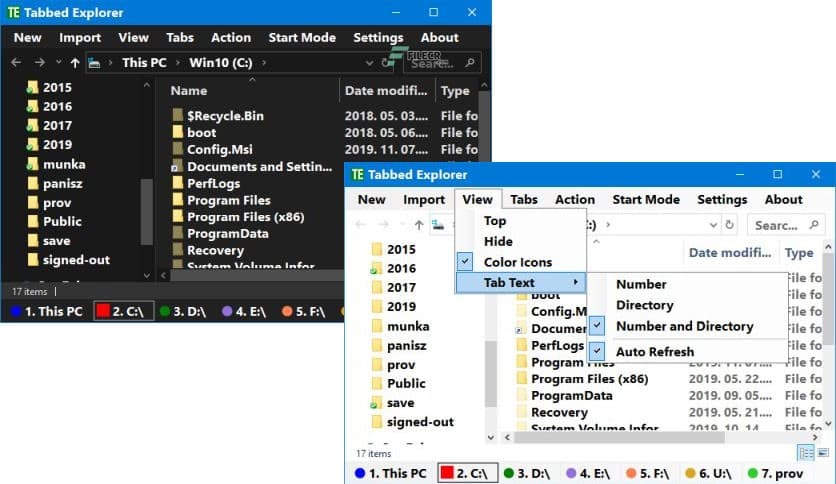Switch to 3. D:\ tab in dark window

pyautogui.click(x=183, y=311)
